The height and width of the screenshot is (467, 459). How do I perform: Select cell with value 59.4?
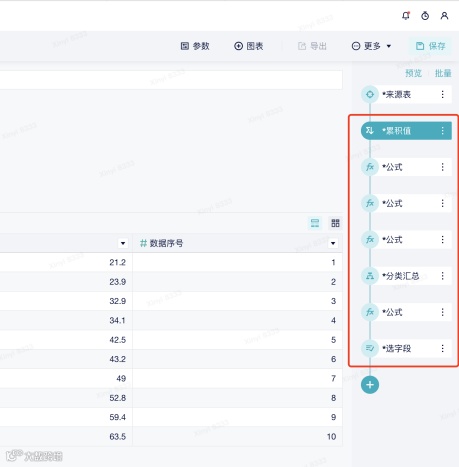click(x=66, y=417)
